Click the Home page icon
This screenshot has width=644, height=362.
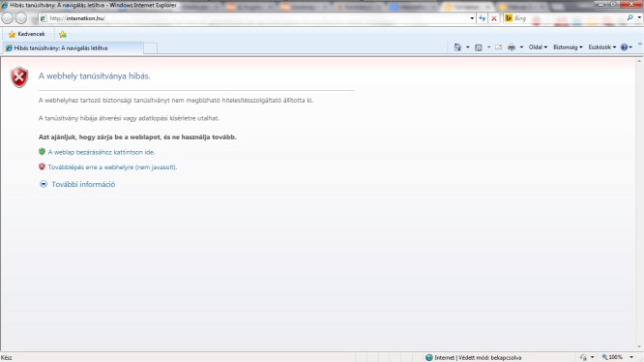pyautogui.click(x=457, y=47)
